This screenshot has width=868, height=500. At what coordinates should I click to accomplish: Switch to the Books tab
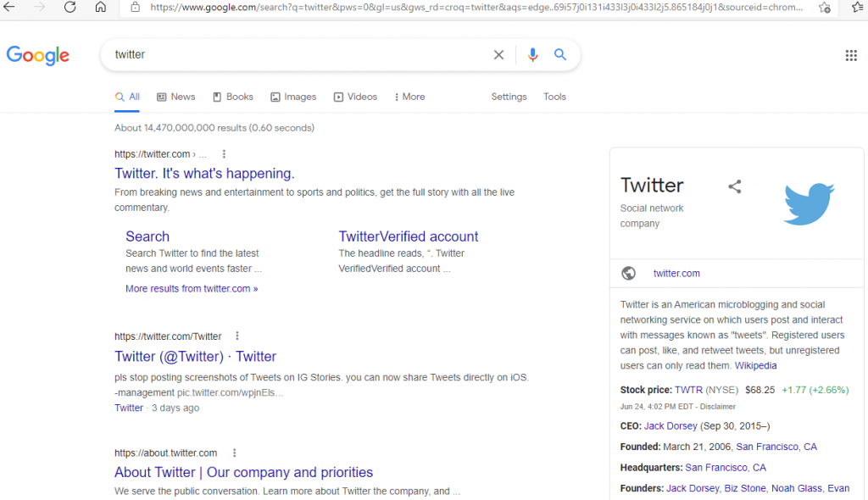pyautogui.click(x=233, y=97)
